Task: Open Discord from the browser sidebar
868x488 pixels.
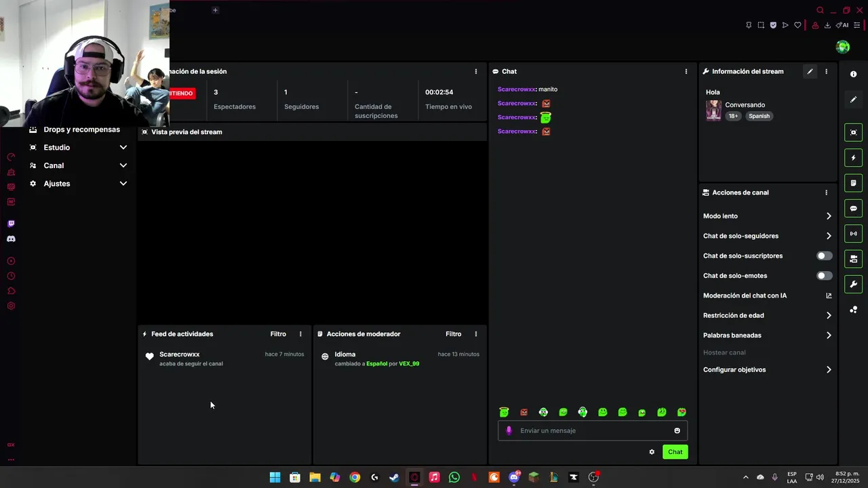Action: point(11,239)
